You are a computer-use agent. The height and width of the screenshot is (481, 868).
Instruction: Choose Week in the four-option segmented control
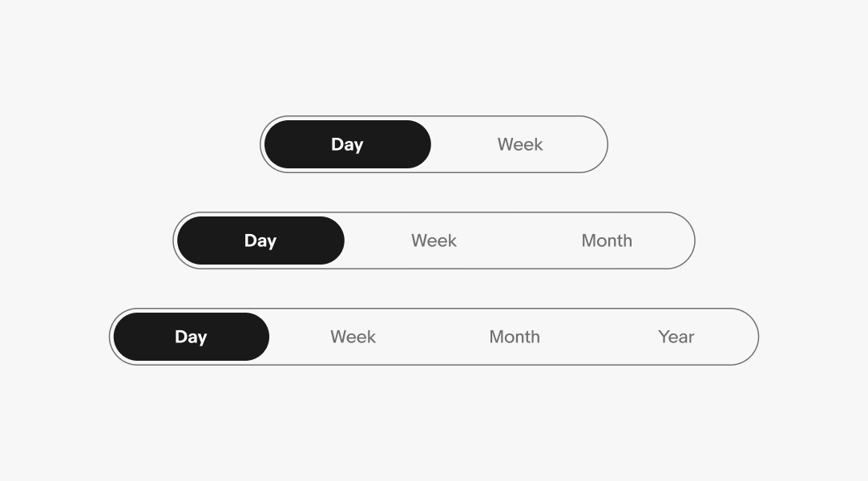click(353, 337)
